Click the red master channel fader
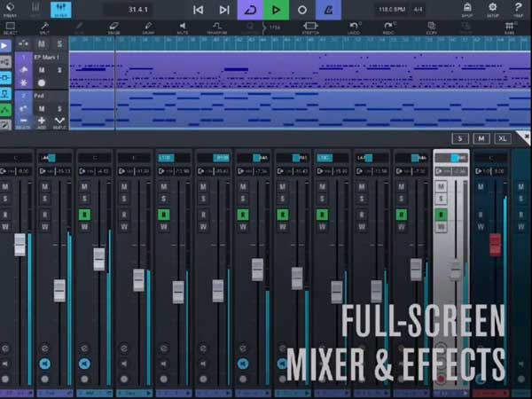532x399 pixels. pos(495,244)
